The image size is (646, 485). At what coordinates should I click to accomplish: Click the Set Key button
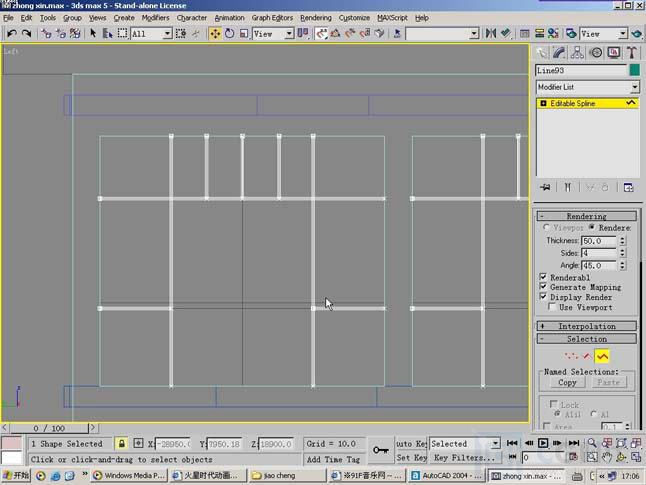pyautogui.click(x=411, y=458)
